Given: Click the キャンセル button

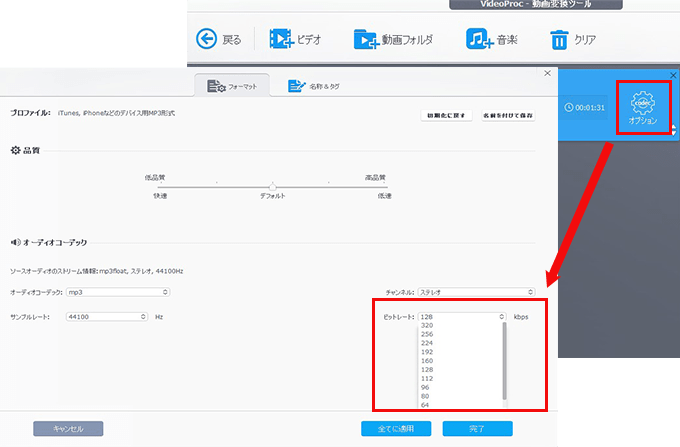Looking at the screenshot, I should pyautogui.click(x=68, y=429).
